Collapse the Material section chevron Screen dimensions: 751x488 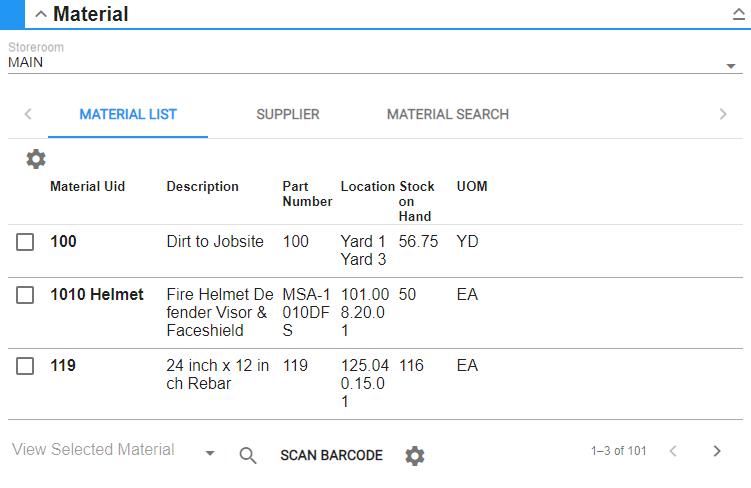point(41,14)
